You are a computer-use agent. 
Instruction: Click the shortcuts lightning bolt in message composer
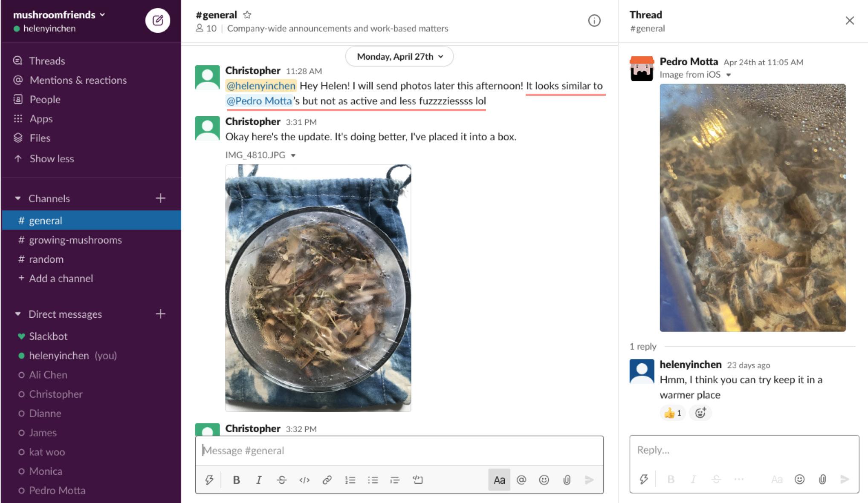(209, 480)
